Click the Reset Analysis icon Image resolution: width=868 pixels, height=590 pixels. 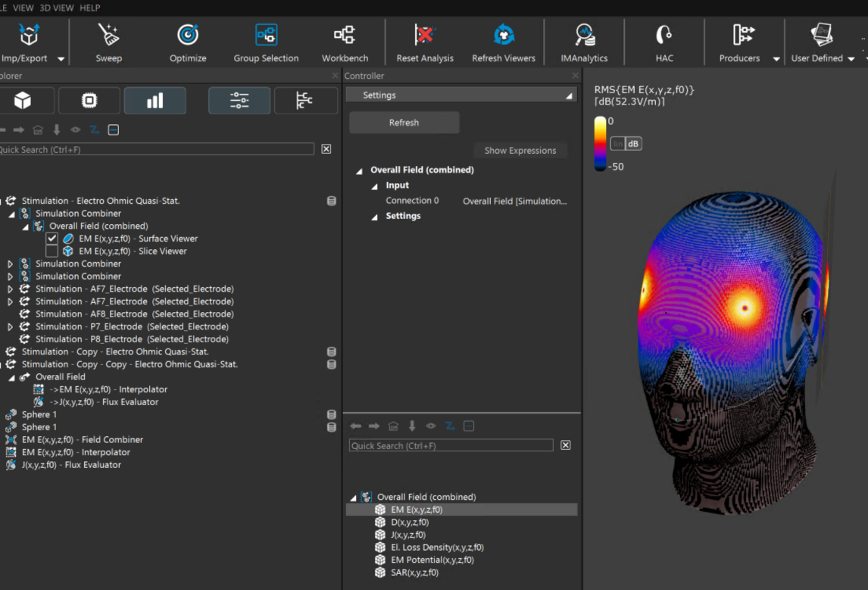pyautogui.click(x=425, y=35)
